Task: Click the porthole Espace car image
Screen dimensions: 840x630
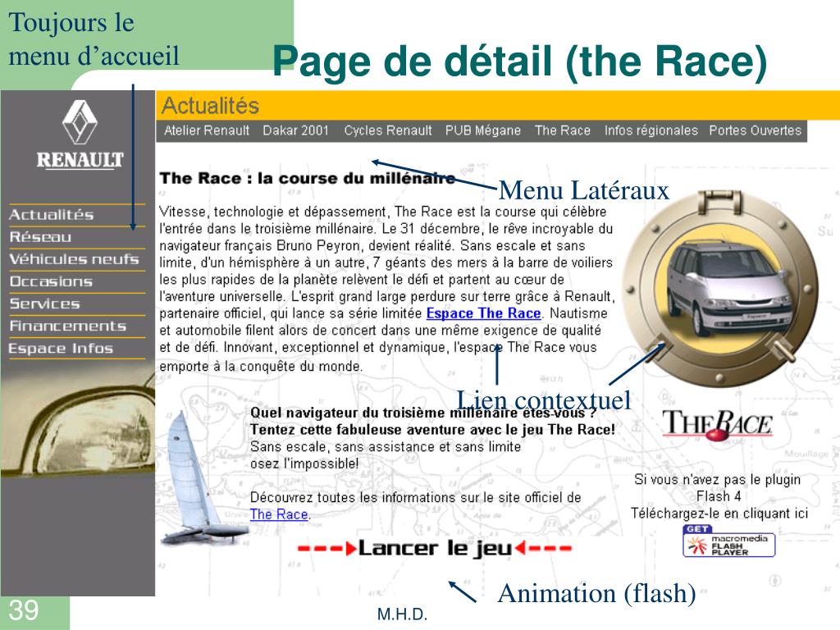Action: 720,290
